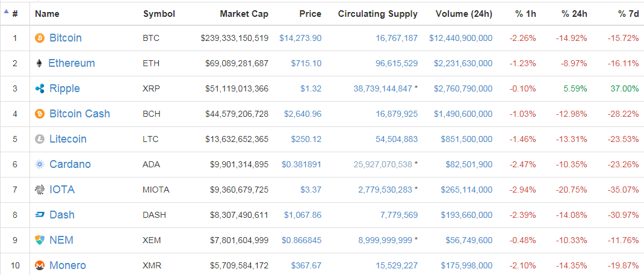Sort the table by Market Cap

244,13
